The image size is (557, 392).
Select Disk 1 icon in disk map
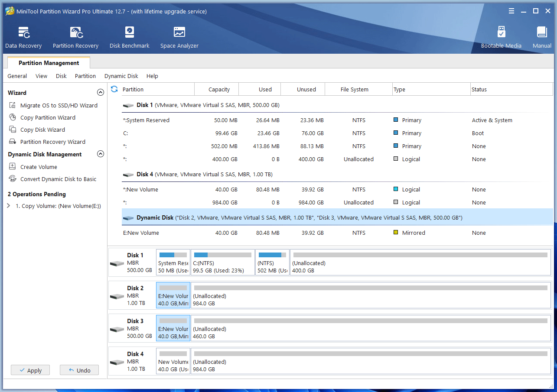click(117, 263)
